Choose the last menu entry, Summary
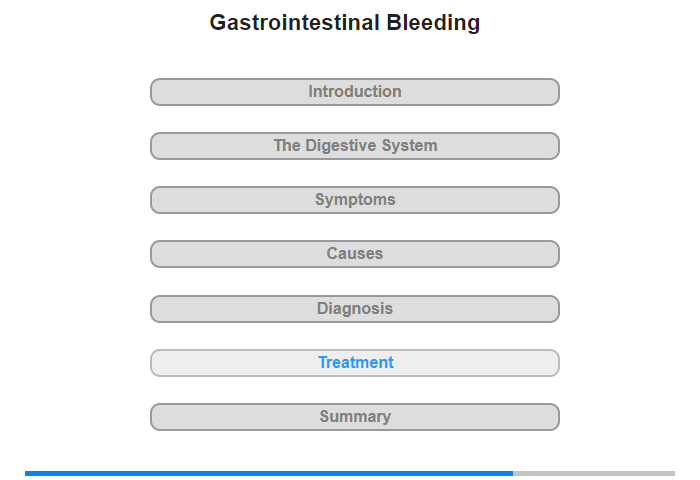The height and width of the screenshot is (480, 700). tap(354, 417)
